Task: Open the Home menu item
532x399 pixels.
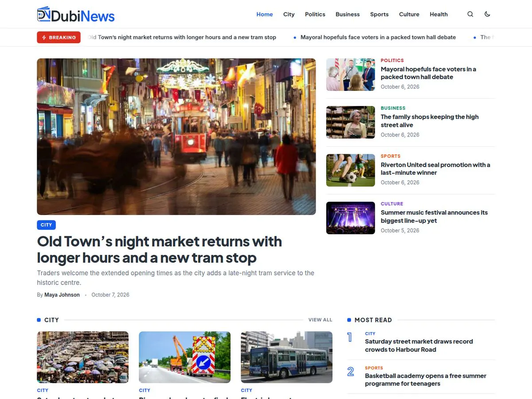Action: [x=265, y=14]
